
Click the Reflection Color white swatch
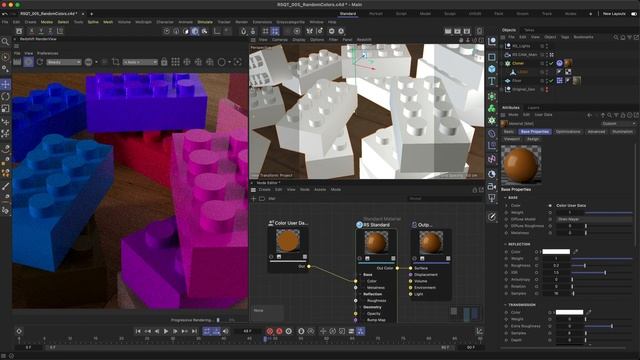click(x=556, y=252)
